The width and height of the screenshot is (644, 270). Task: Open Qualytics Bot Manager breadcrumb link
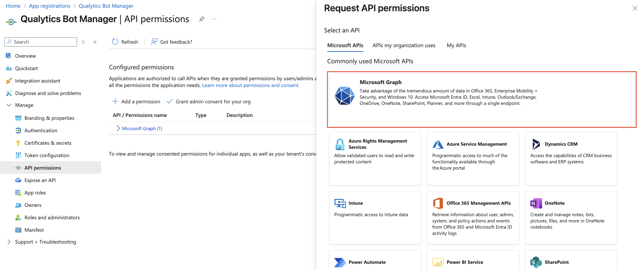[x=106, y=6]
